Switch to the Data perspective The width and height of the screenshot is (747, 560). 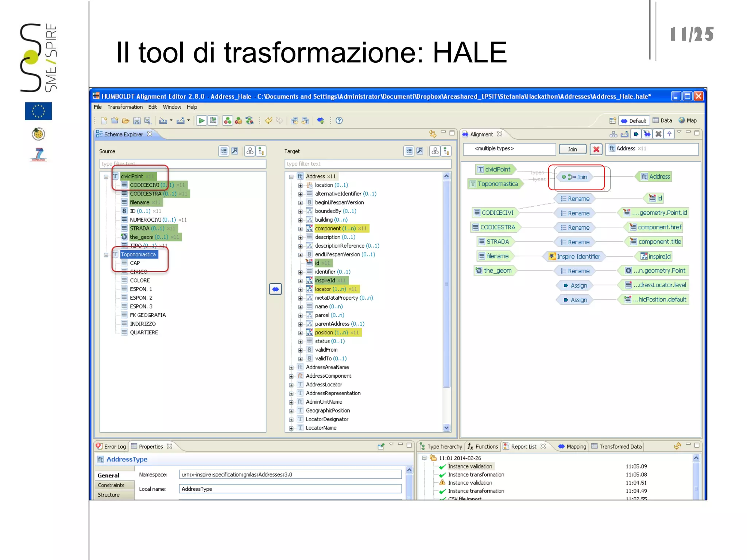pos(662,121)
